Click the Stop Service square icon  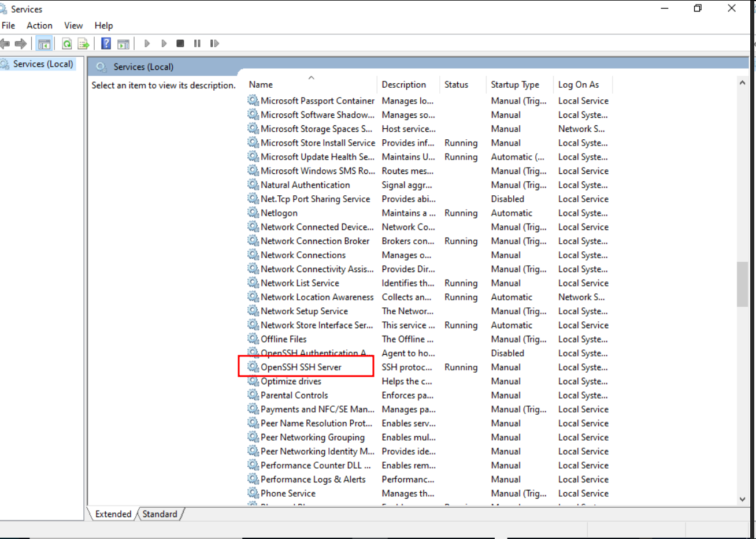tap(180, 43)
